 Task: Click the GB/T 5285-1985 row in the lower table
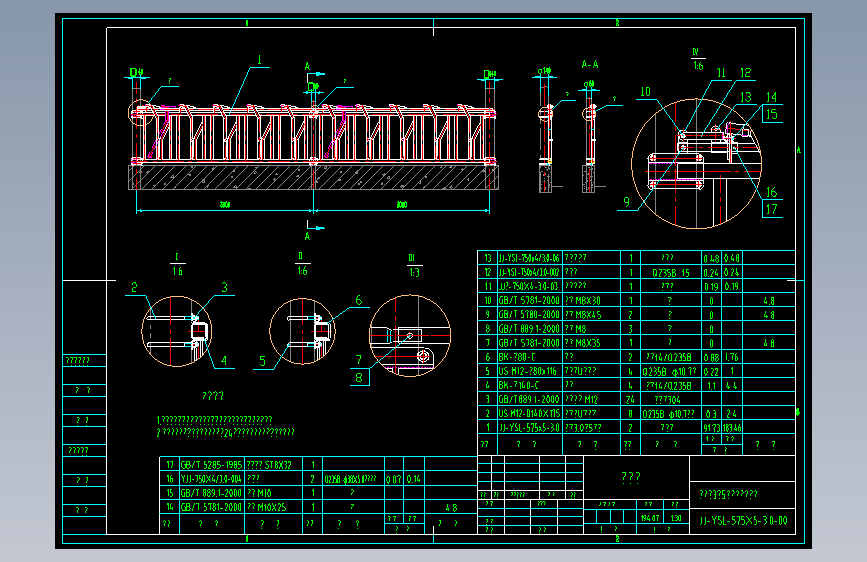[x=318, y=465]
